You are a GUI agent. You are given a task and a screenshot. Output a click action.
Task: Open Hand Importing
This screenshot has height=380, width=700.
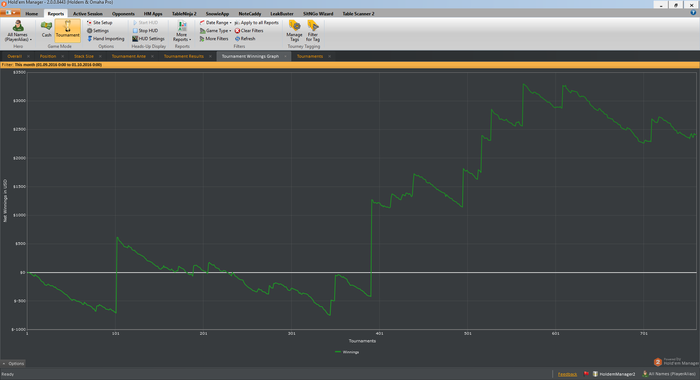[x=105, y=39]
